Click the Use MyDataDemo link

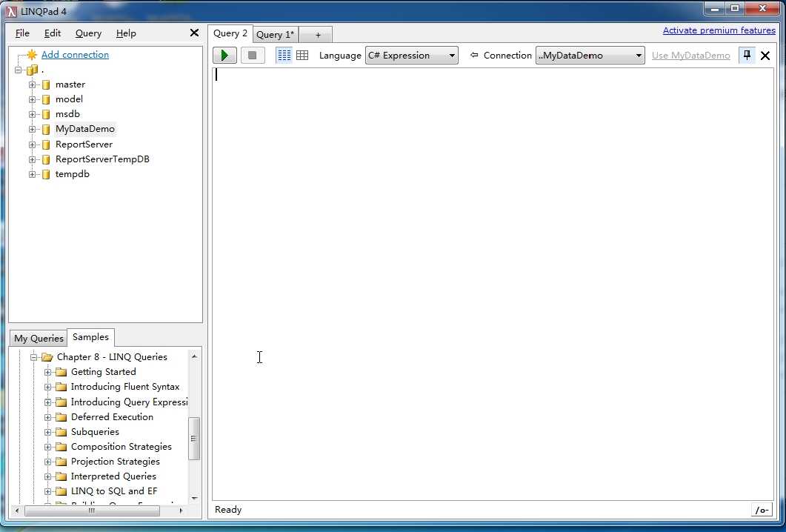click(x=690, y=55)
